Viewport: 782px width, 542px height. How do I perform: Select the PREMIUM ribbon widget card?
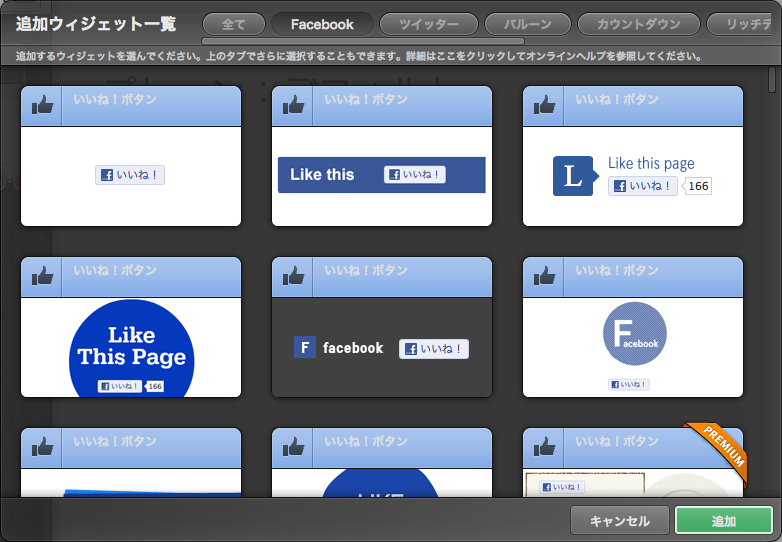point(633,462)
